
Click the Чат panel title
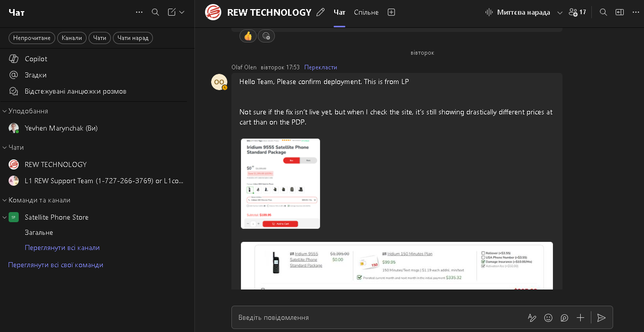[x=17, y=12]
